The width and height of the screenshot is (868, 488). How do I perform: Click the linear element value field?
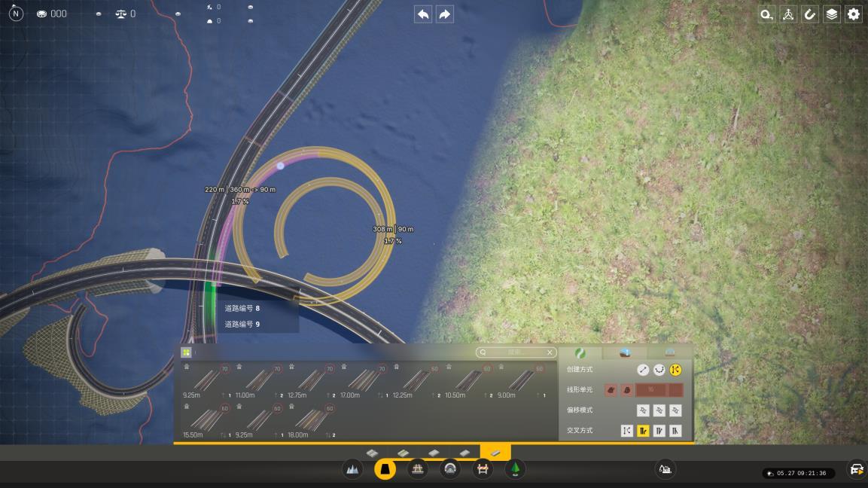pyautogui.click(x=651, y=390)
